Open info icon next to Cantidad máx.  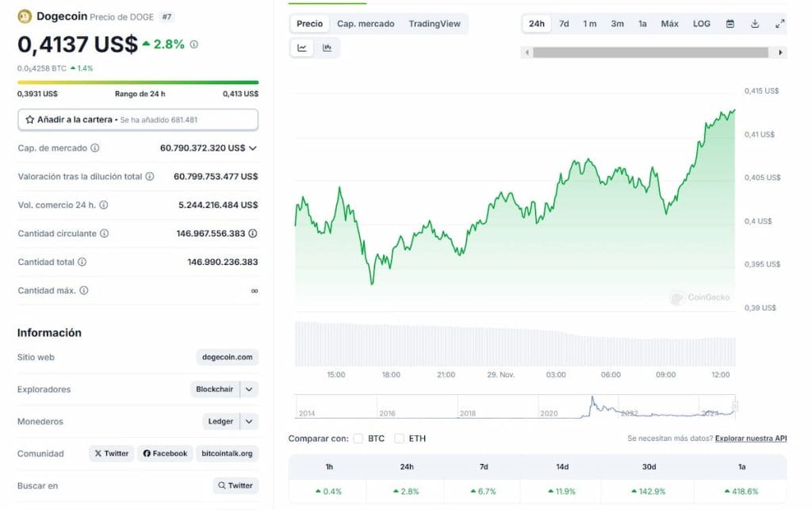pyautogui.click(x=84, y=290)
